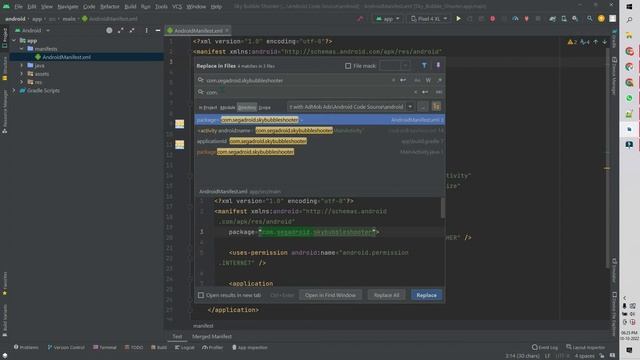Open the VCS menu
This screenshot has height=360, width=640.
pyautogui.click(x=177, y=7)
